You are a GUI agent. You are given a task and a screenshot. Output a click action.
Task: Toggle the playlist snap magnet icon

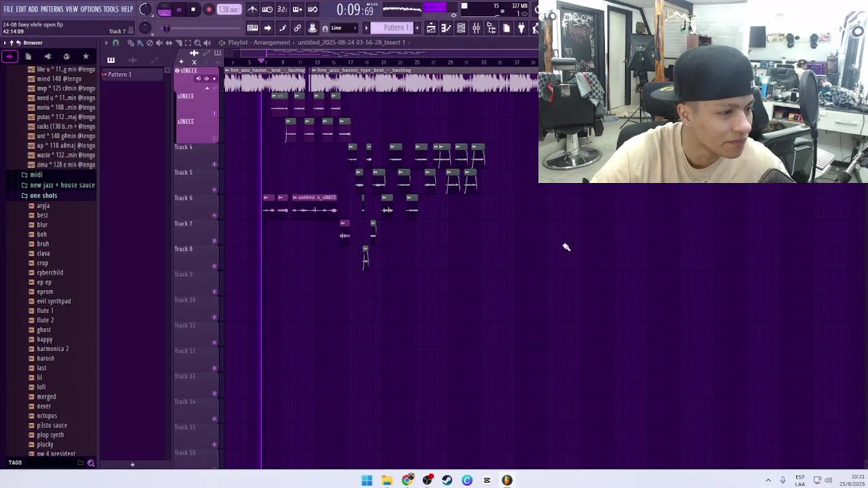[116, 43]
